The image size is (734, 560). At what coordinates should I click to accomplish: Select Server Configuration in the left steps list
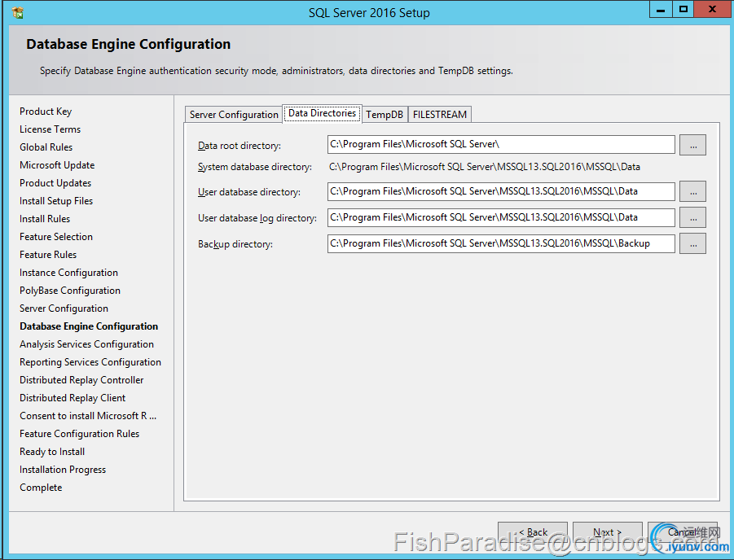(64, 308)
